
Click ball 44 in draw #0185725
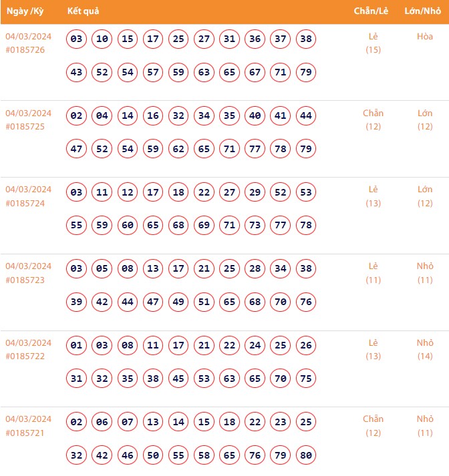click(306, 115)
